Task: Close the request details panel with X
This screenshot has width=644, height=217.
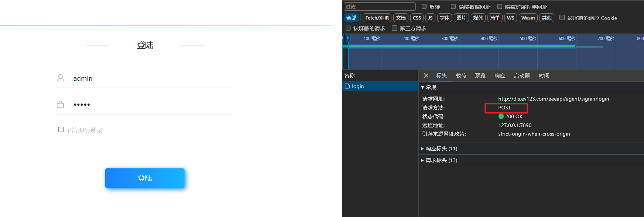Action: [x=426, y=76]
